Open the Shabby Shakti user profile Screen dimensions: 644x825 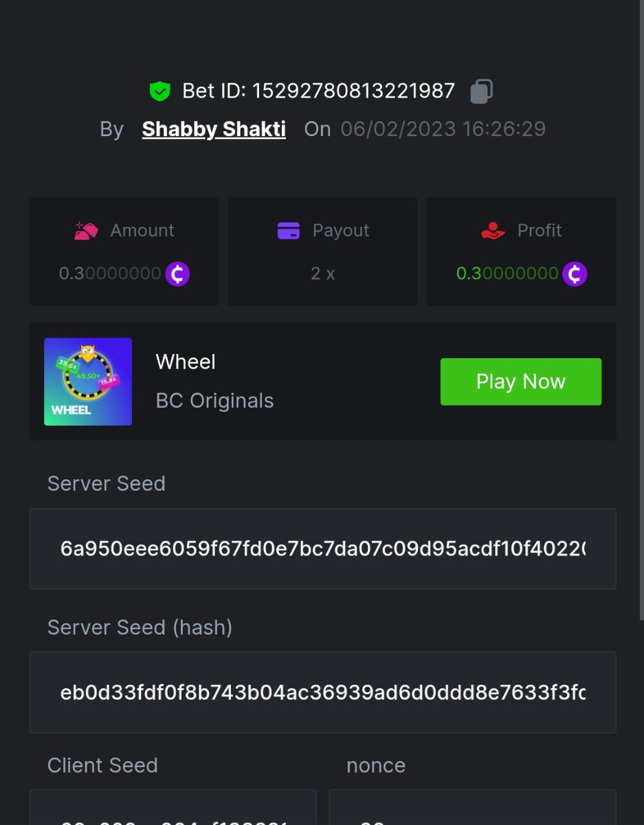pyautogui.click(x=214, y=129)
